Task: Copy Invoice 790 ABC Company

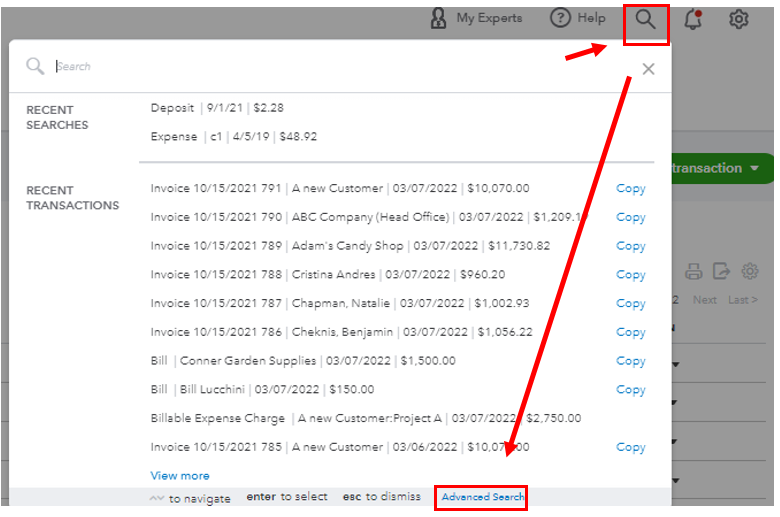Action: pyautogui.click(x=630, y=217)
